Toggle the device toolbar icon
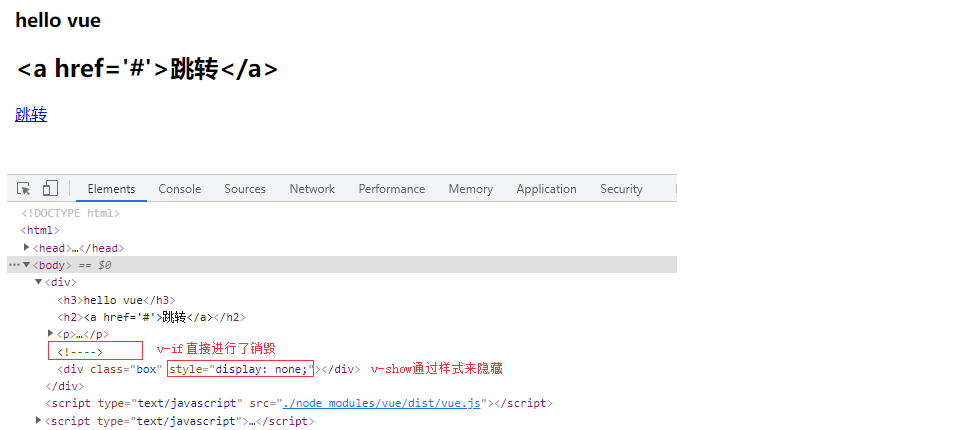Viewport: 960px width, 430px height. pos(50,189)
